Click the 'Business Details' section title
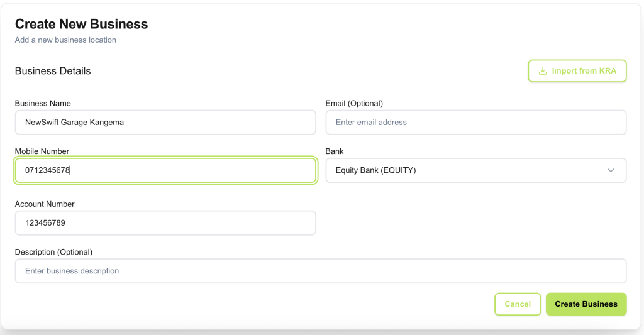 [x=53, y=71]
